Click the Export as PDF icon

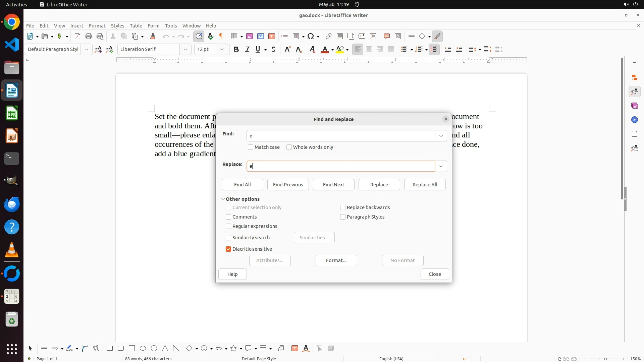(x=77, y=36)
